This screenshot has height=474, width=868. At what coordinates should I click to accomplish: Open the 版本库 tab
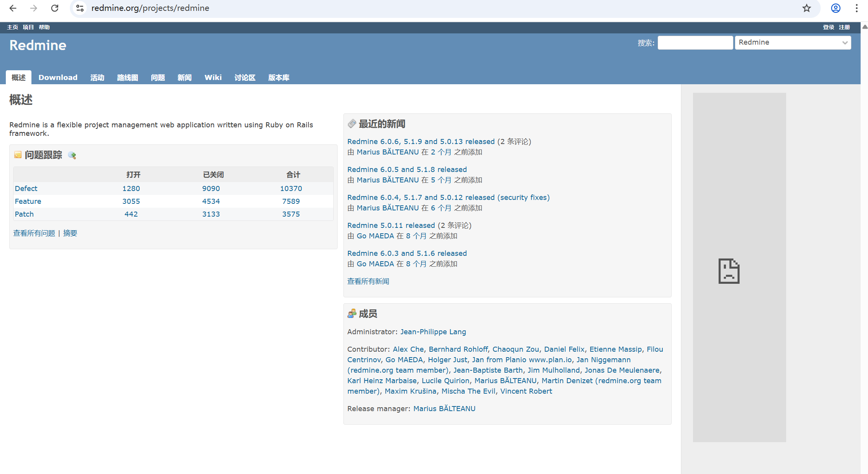279,77
